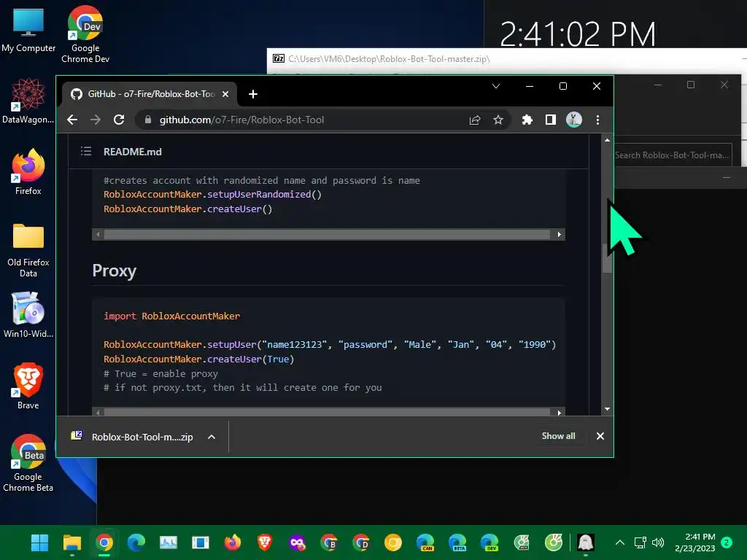The height and width of the screenshot is (560, 747).
Task: Click the Proxy section heading
Action: (x=115, y=271)
